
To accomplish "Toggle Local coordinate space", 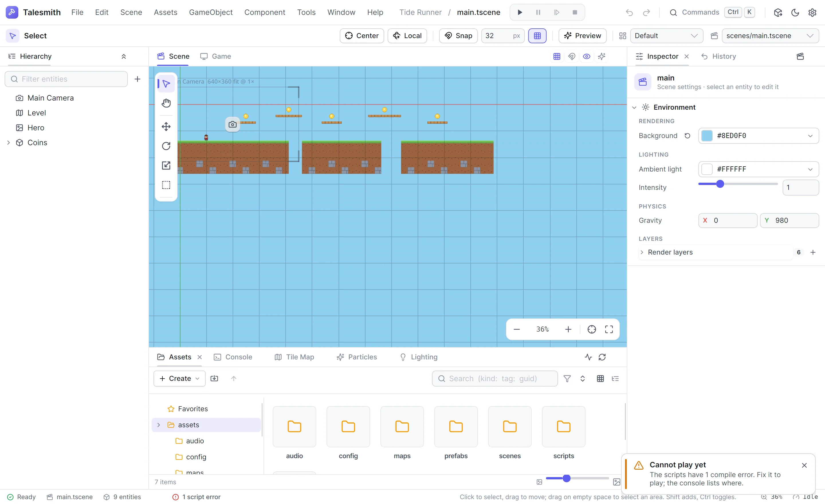I will pos(407,36).
